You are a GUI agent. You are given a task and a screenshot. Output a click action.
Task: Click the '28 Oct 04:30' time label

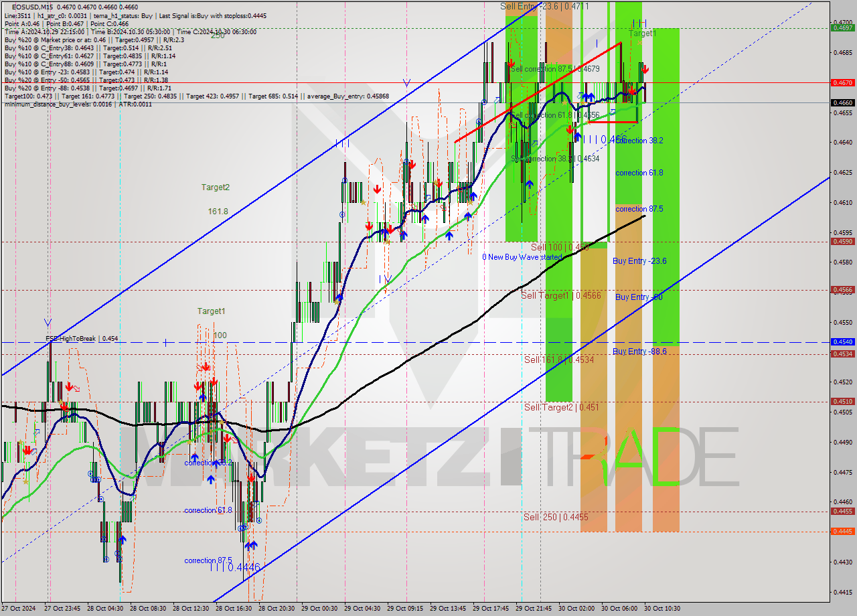coord(105,609)
